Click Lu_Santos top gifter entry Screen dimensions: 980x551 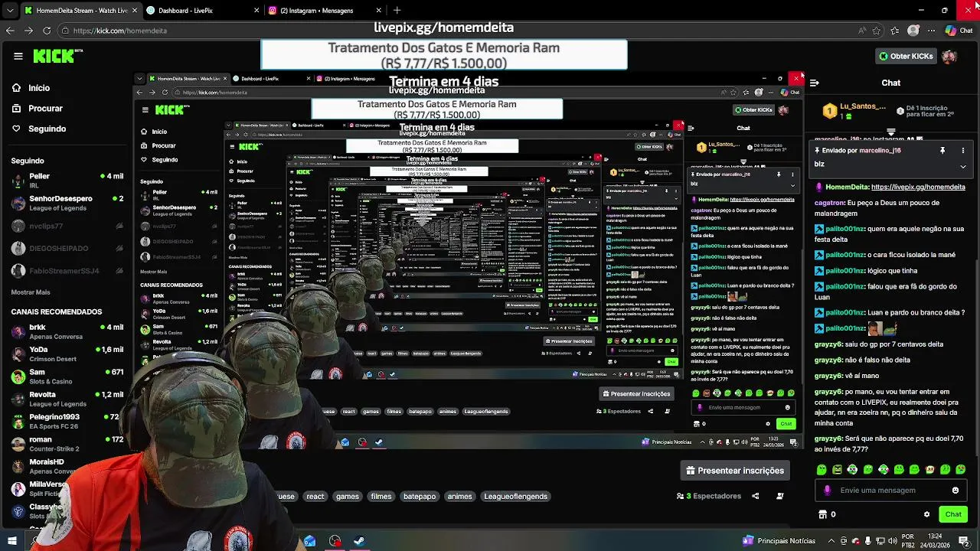(854, 111)
